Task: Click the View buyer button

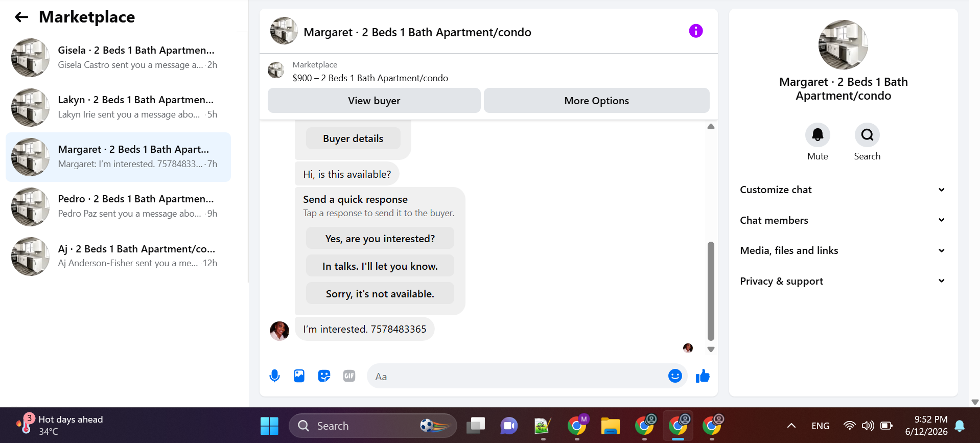Action: tap(374, 101)
